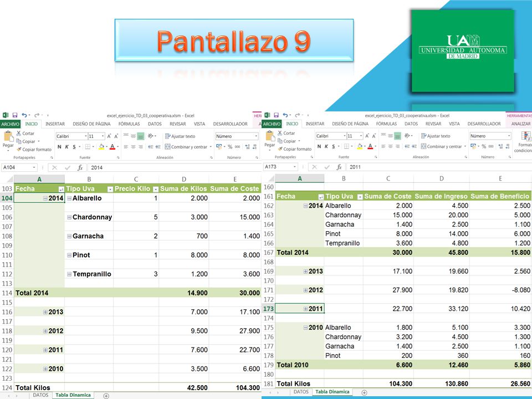Open Fecha filter dropdown in left pivot
Screen dimensions: 532x399
pos(61,189)
